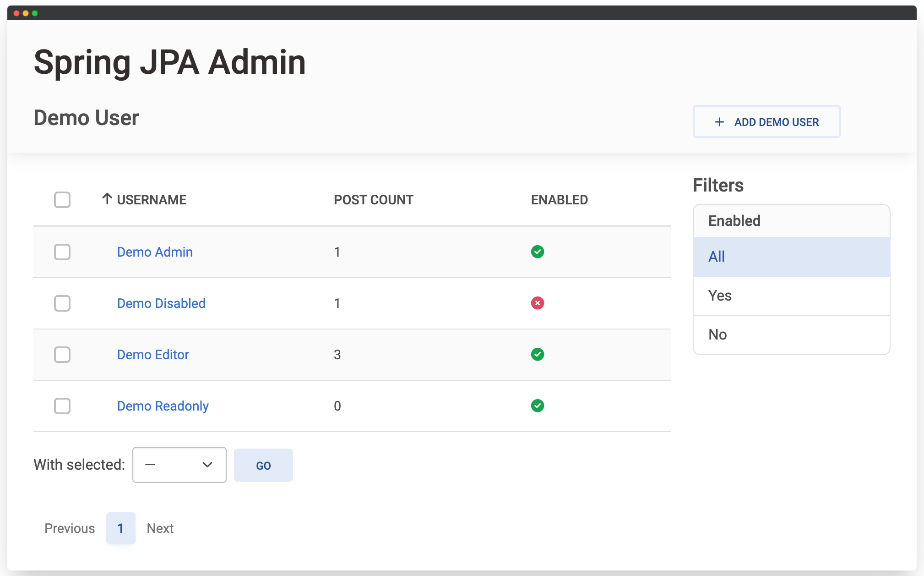Click the red close window button
This screenshot has height=576, width=924.
[16, 13]
